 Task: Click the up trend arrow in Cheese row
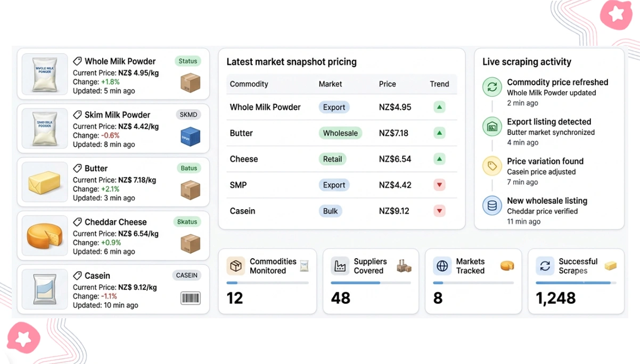439,159
